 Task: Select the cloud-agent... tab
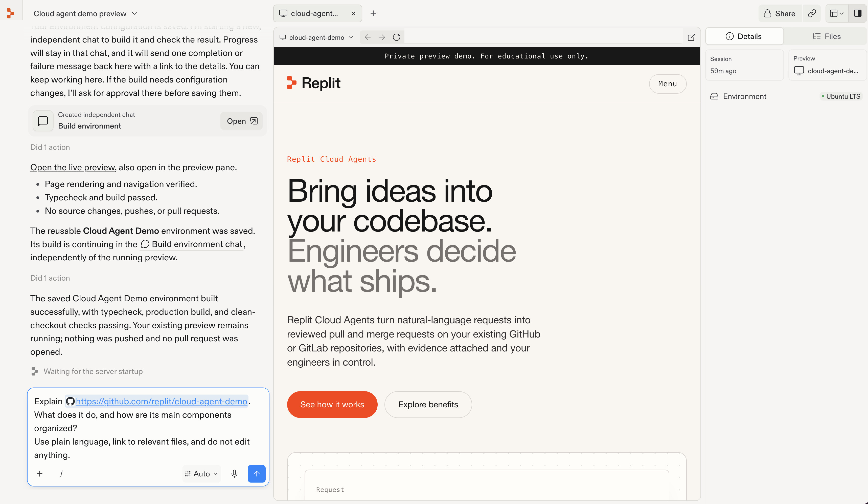coord(317,13)
